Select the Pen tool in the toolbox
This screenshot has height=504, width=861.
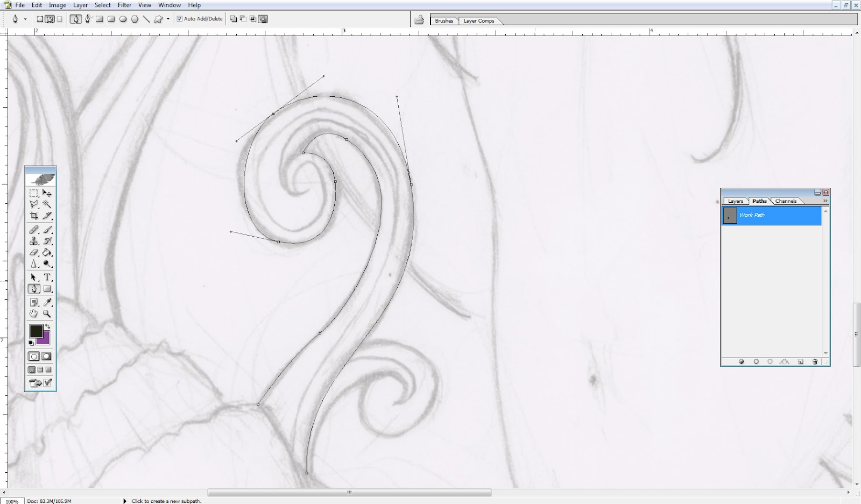coord(34,288)
